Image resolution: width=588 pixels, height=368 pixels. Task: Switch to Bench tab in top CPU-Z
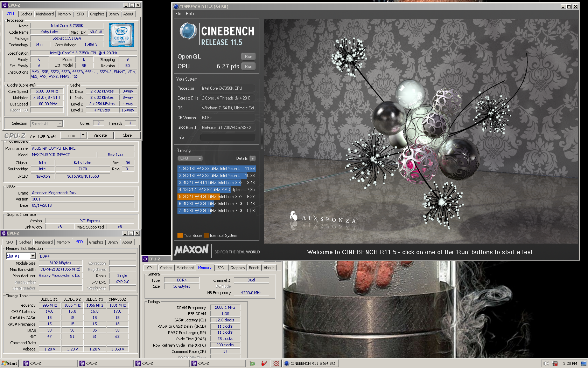[113, 14]
